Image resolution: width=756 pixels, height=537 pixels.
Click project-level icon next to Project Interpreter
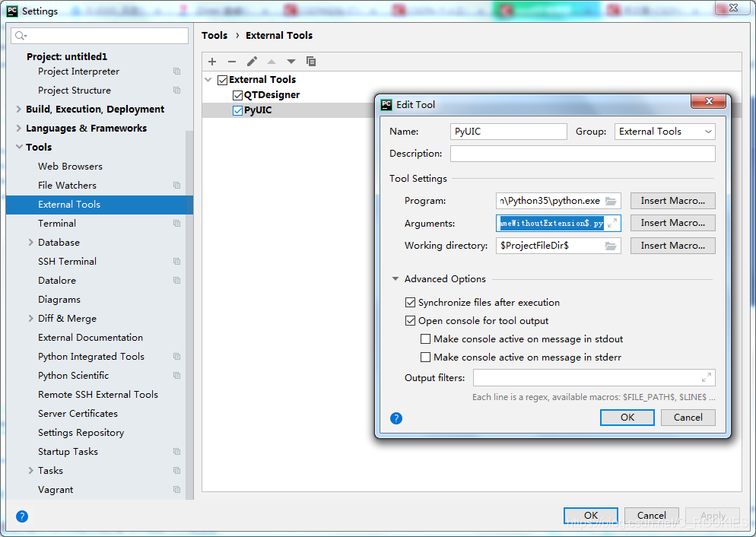[177, 71]
